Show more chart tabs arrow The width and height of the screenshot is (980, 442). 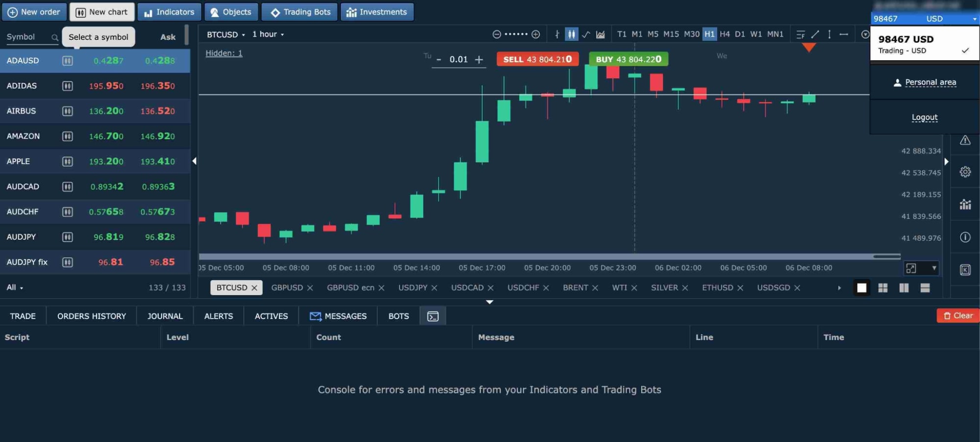point(839,288)
